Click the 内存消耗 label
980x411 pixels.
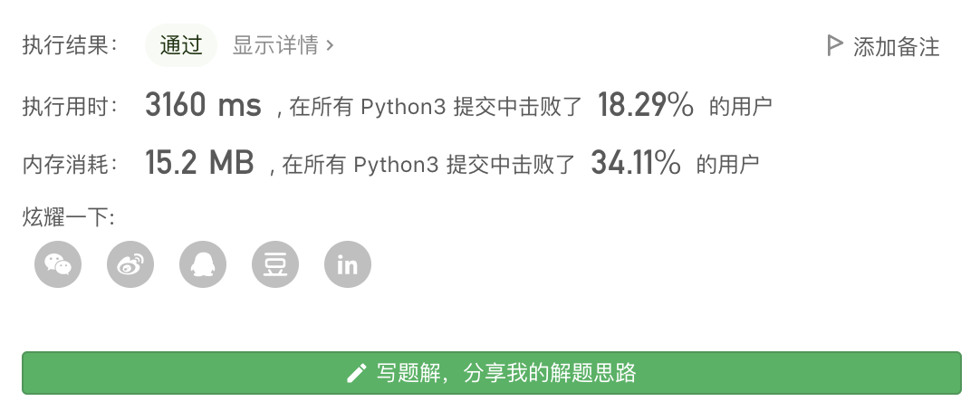tap(70, 164)
